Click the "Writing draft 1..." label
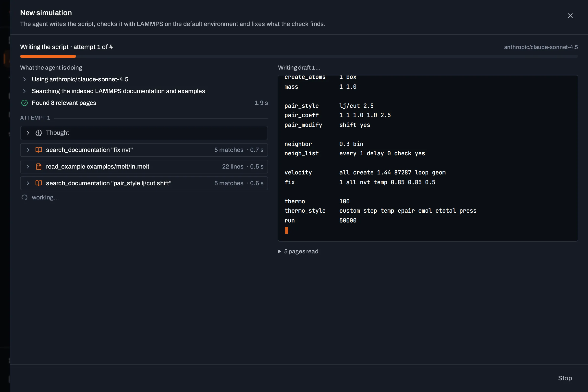 coord(299,68)
